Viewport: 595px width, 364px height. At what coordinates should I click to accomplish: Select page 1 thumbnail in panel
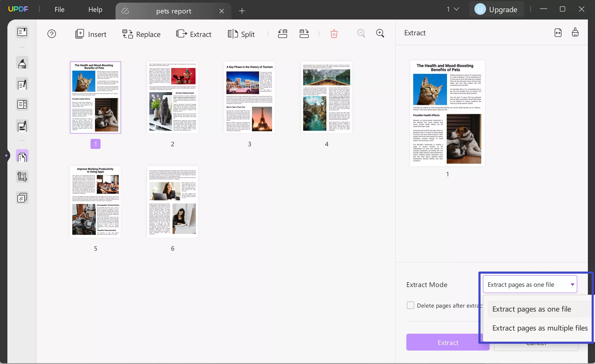pyautogui.click(x=96, y=97)
